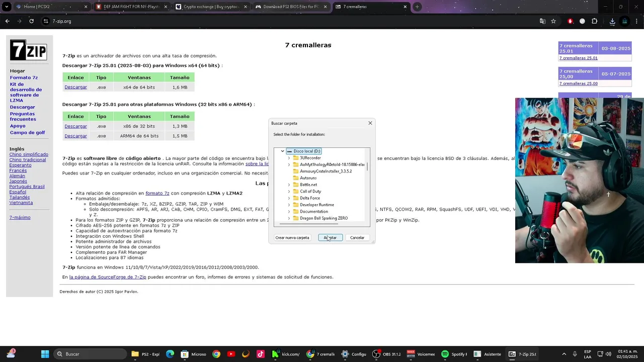
Task: Download the x64 de 64 bits .exe
Action: 75,87
